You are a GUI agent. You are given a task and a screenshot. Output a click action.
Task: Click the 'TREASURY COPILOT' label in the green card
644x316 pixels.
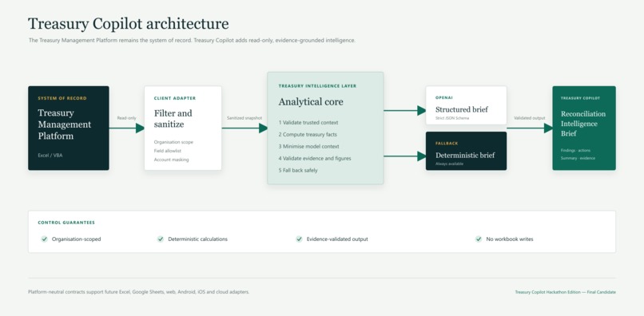pyautogui.click(x=580, y=98)
